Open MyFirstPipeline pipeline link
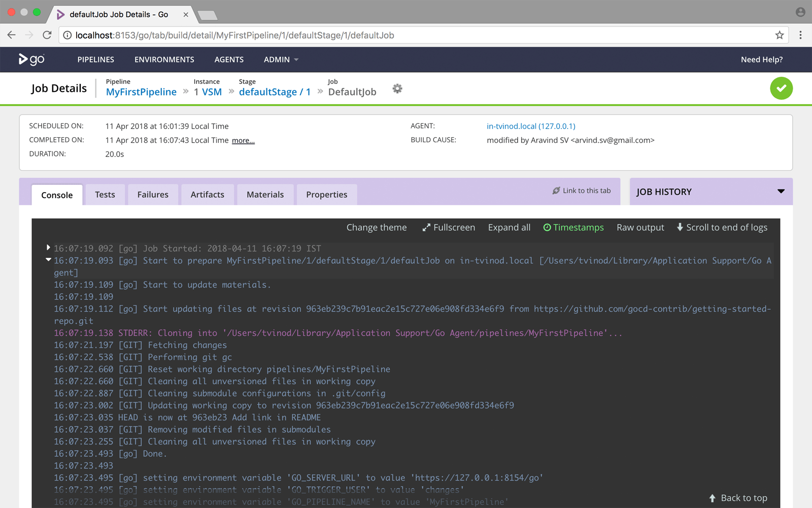812x508 pixels. point(141,92)
